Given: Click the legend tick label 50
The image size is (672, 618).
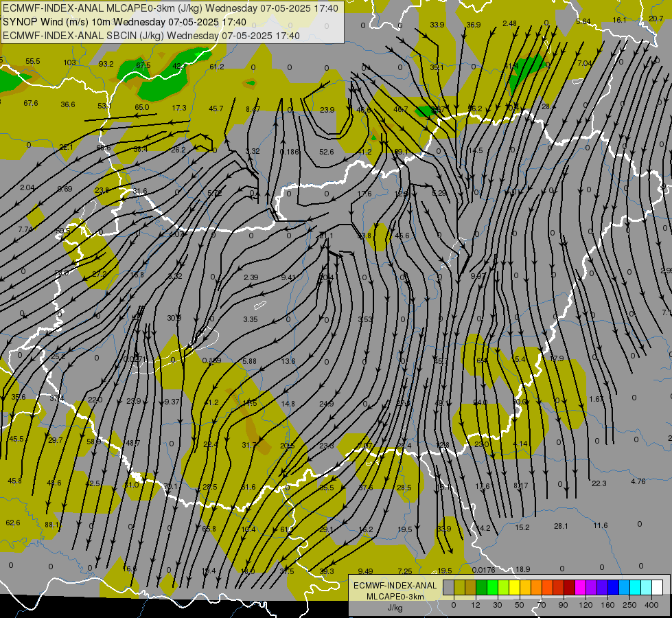Looking at the screenshot, I should [520, 605].
